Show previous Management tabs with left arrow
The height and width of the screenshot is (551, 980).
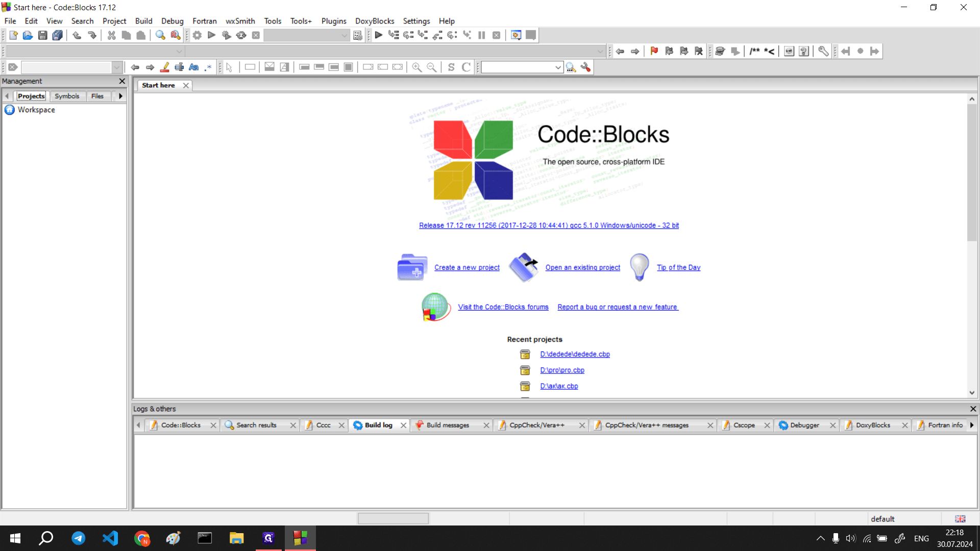pyautogui.click(x=7, y=96)
